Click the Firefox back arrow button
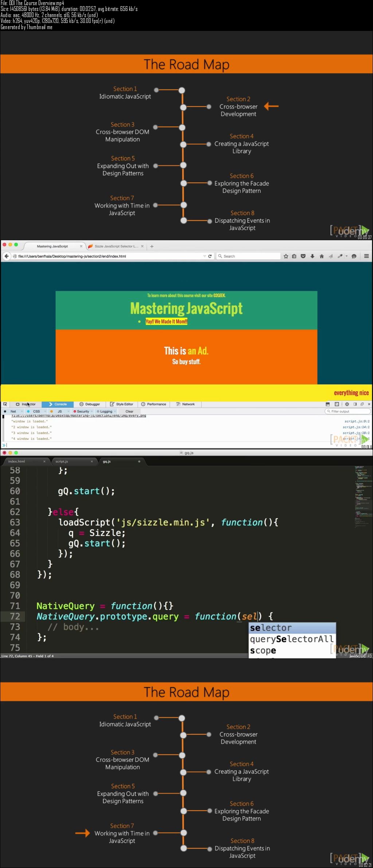The width and height of the screenshot is (373, 868). pyautogui.click(x=6, y=256)
